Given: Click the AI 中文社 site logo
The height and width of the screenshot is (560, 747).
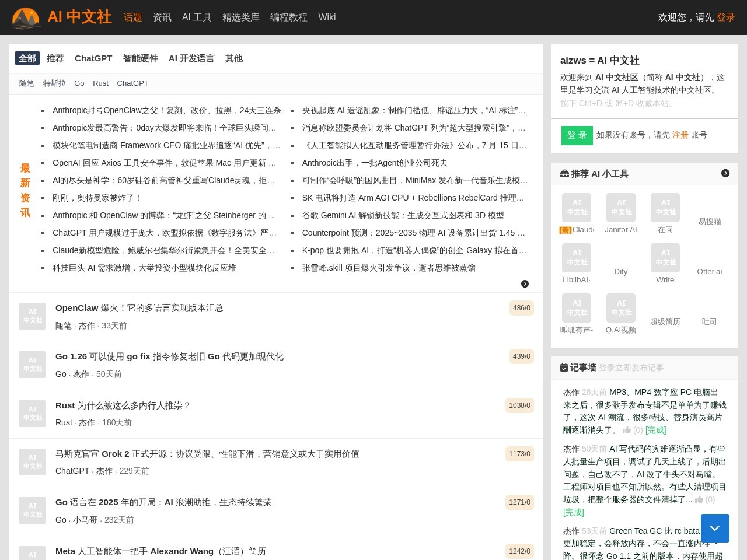Looking at the screenshot, I should click(61, 17).
